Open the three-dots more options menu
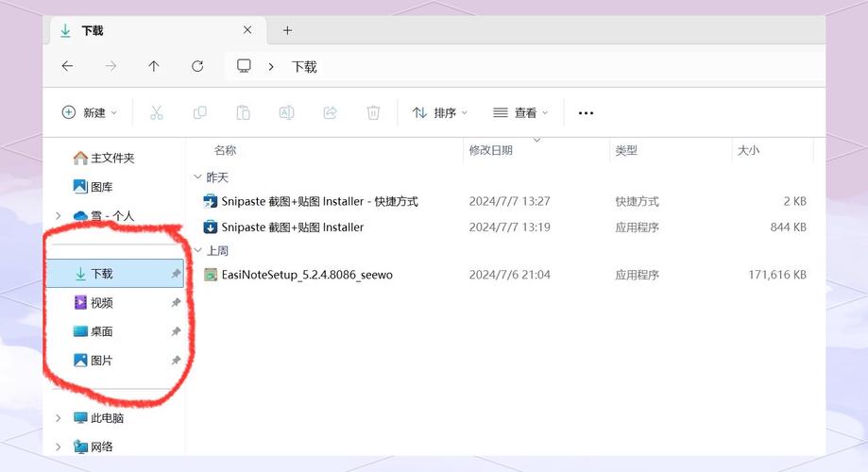Screen dimensions: 868x472 [x=586, y=112]
